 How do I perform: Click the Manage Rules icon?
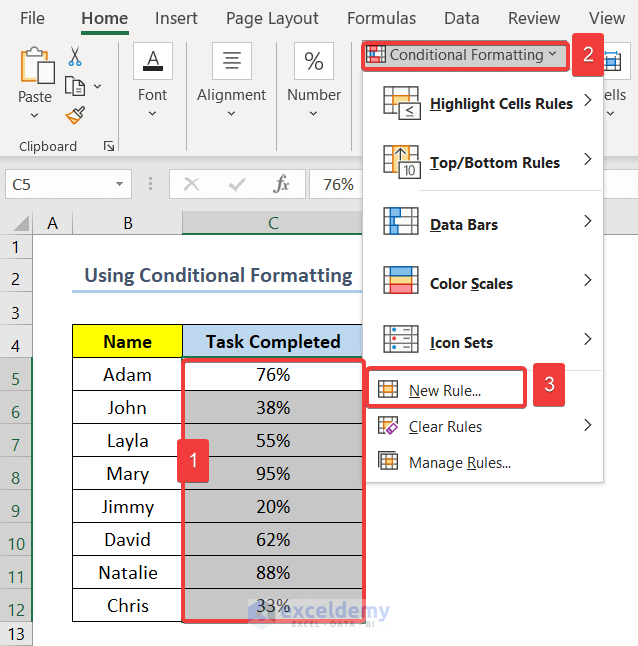tap(388, 461)
